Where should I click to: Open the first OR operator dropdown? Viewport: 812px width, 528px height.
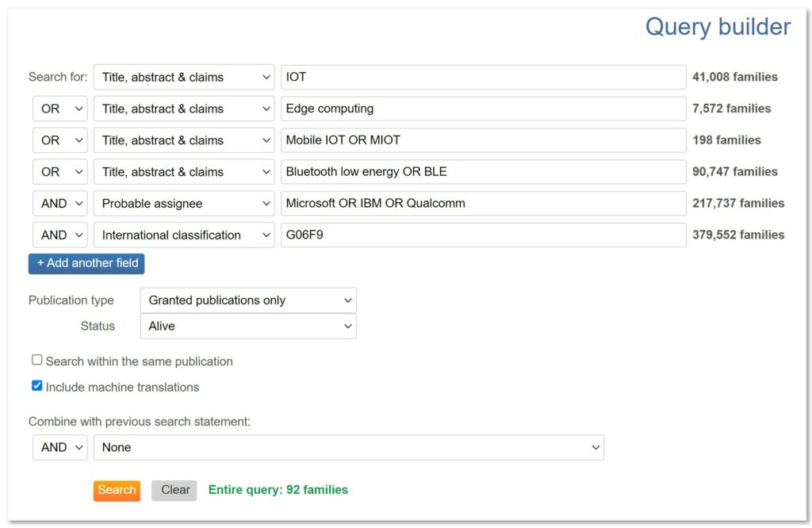59,109
